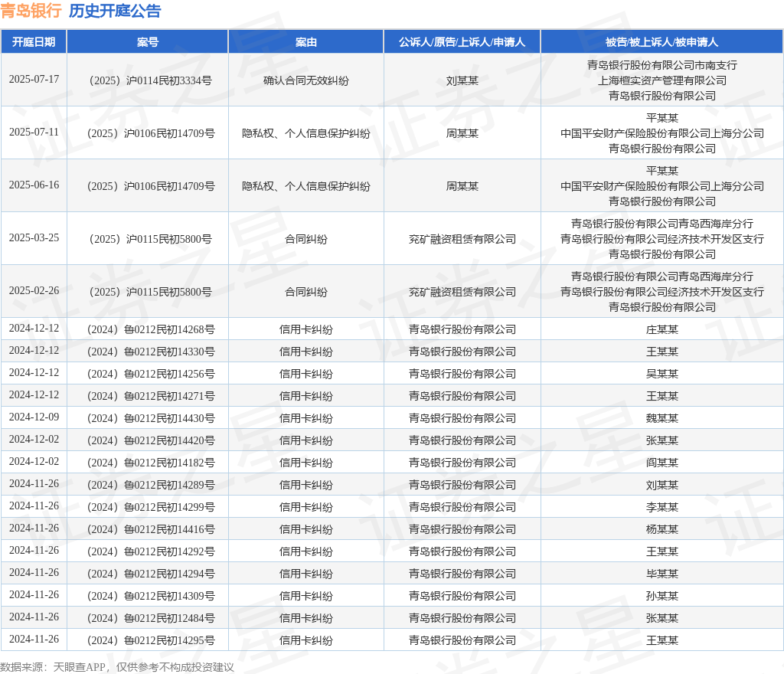
Task: Click case number 鲁0212民初14295号
Action: pyautogui.click(x=169, y=640)
